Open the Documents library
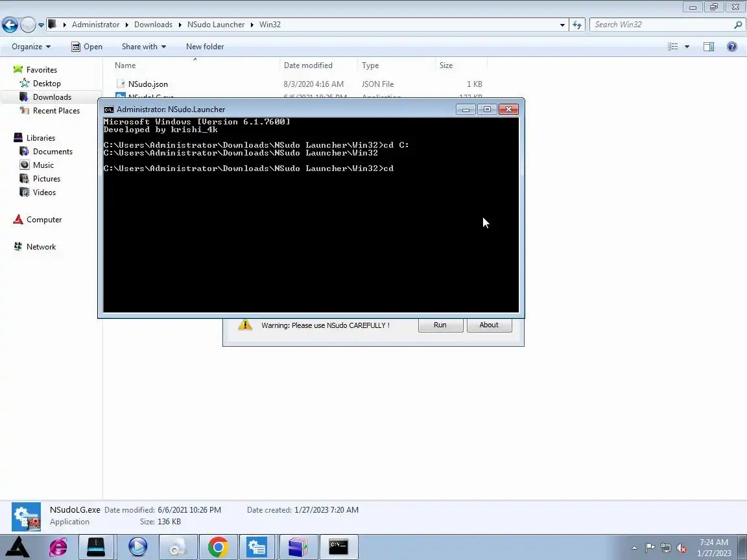Image resolution: width=747 pixels, height=560 pixels. click(53, 152)
